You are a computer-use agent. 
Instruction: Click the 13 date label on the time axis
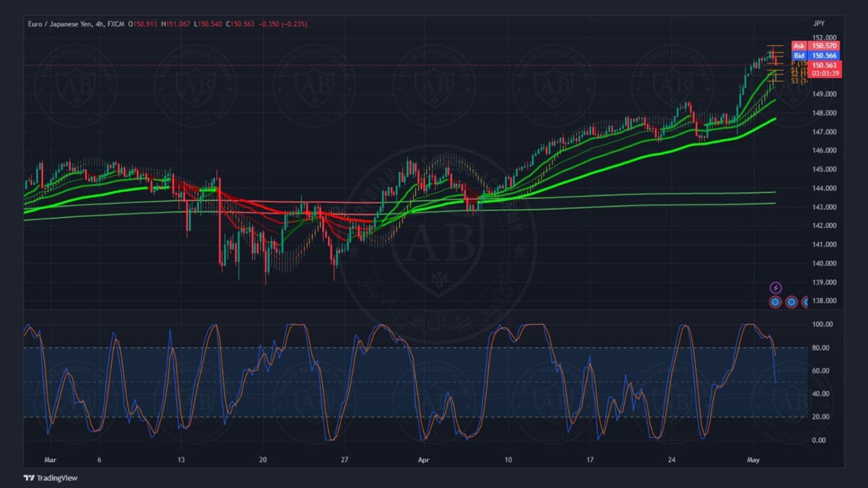click(181, 460)
